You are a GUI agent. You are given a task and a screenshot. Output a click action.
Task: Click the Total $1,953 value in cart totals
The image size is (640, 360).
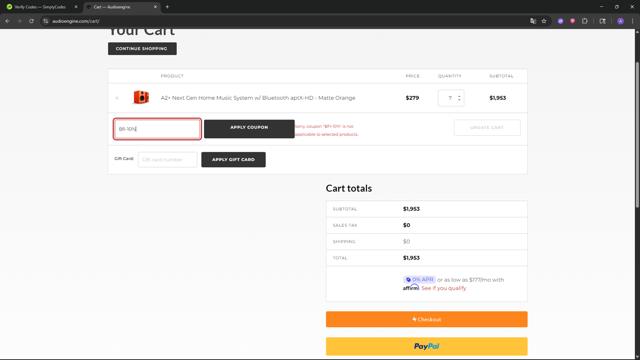tap(411, 258)
